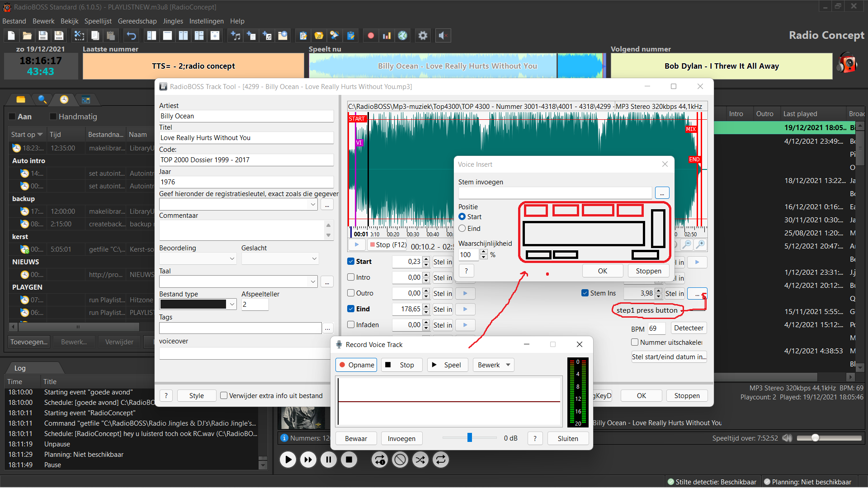Image resolution: width=868 pixels, height=488 pixels.
Task: Click the Start op column sort arrow
Action: (40, 134)
